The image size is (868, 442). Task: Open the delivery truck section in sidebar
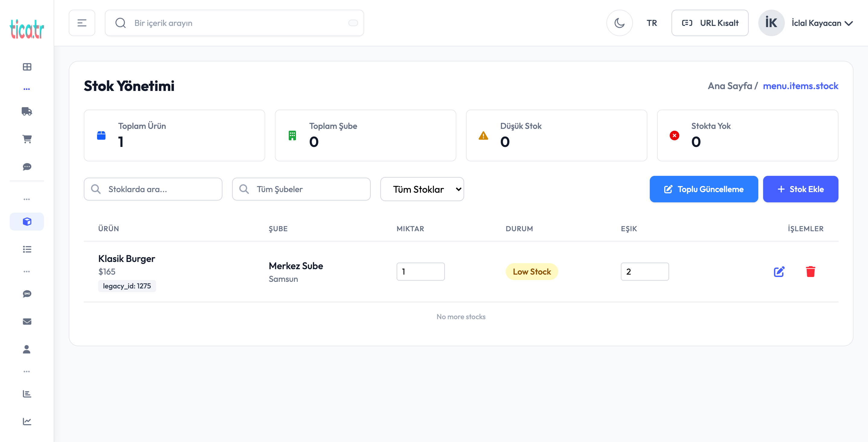click(27, 111)
